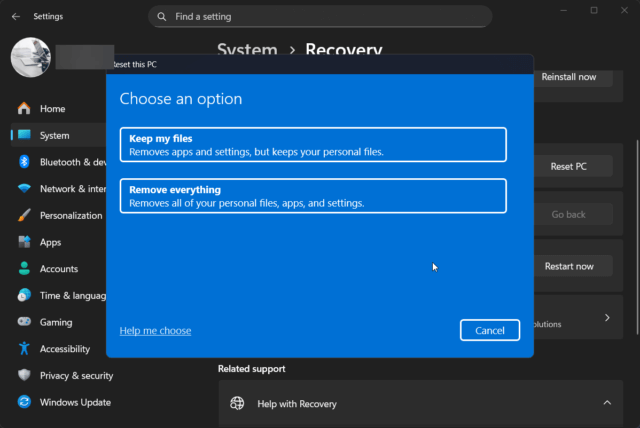Click the Reset PC button
The image size is (640, 428).
[x=573, y=166]
